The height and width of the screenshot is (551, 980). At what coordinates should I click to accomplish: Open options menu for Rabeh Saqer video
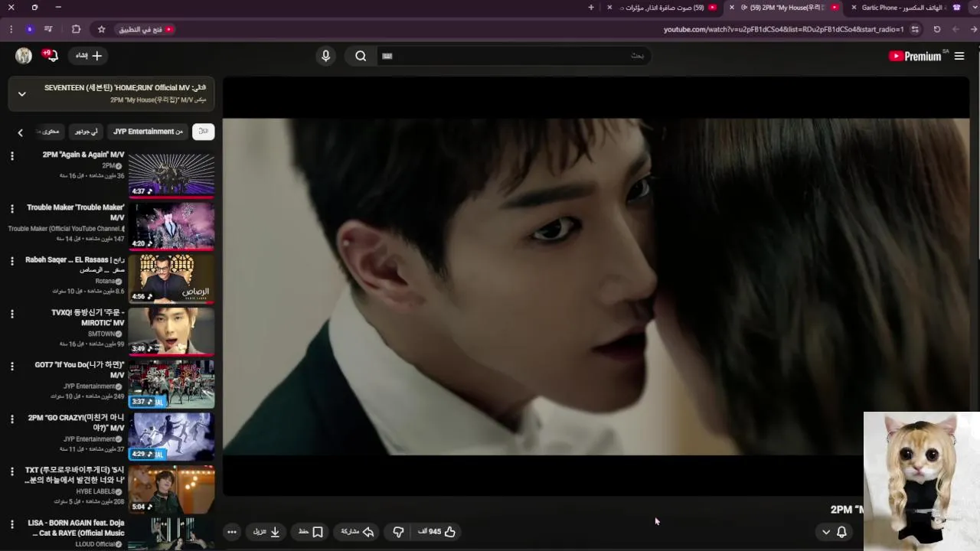click(x=11, y=261)
